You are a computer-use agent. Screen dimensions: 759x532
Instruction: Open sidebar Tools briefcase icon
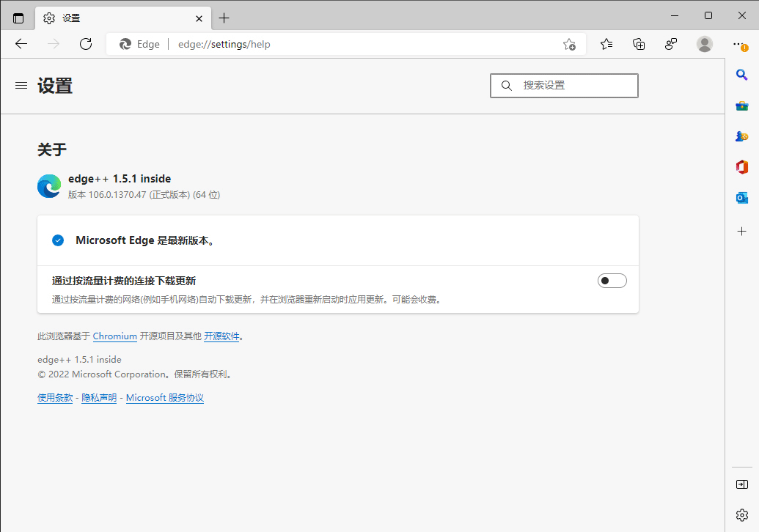741,106
